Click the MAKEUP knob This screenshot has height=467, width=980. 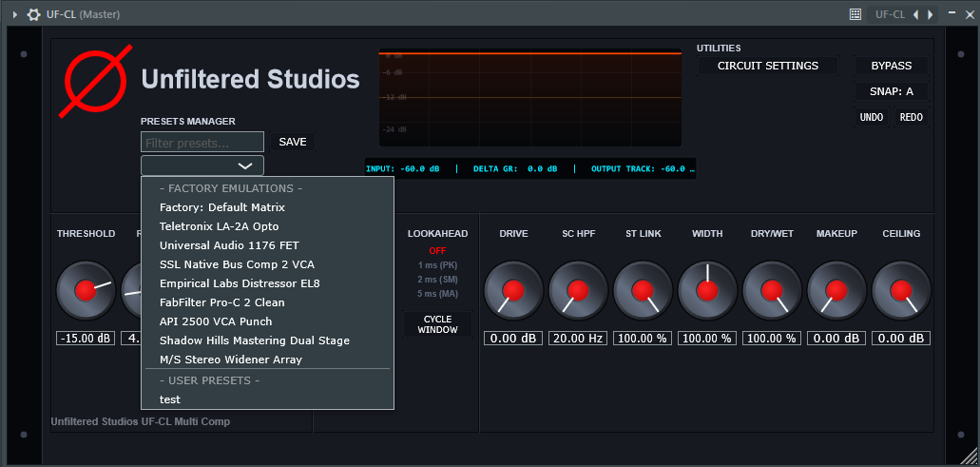click(836, 291)
